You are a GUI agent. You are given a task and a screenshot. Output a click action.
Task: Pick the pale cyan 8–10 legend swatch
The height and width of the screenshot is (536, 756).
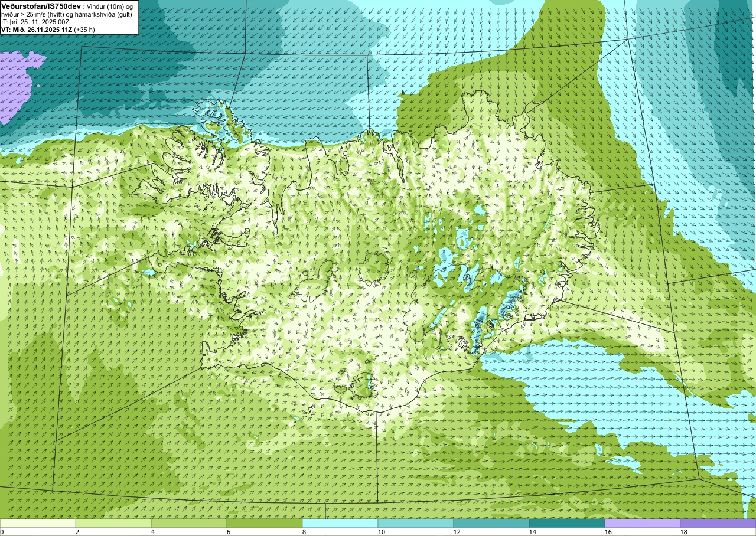coord(340,523)
